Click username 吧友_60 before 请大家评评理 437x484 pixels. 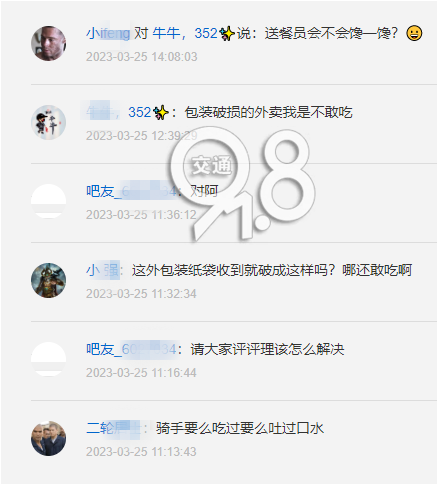pyautogui.click(x=131, y=349)
